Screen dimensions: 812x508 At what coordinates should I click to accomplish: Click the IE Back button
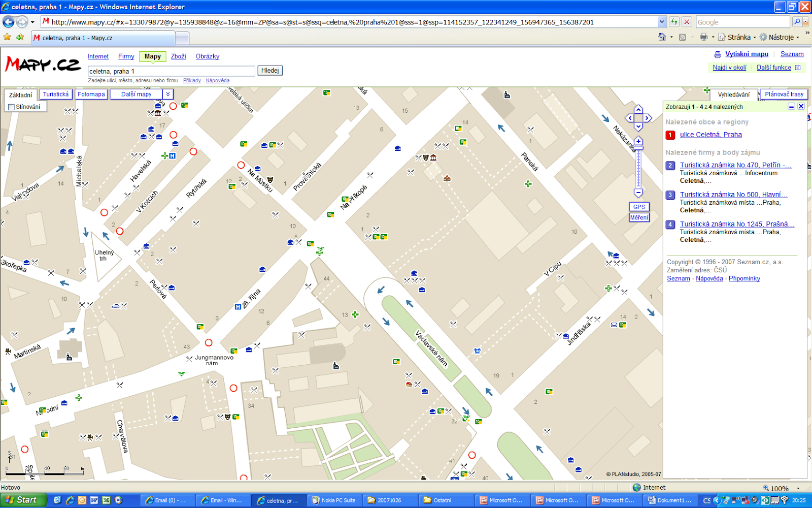9,22
